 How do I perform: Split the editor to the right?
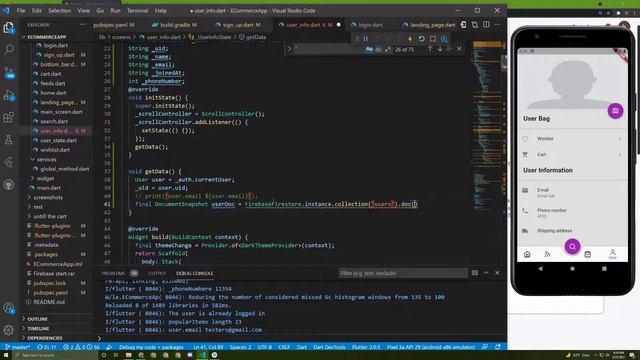(486, 25)
